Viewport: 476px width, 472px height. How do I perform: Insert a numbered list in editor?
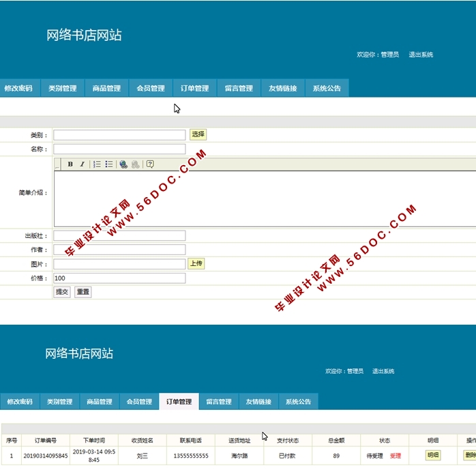(97, 164)
